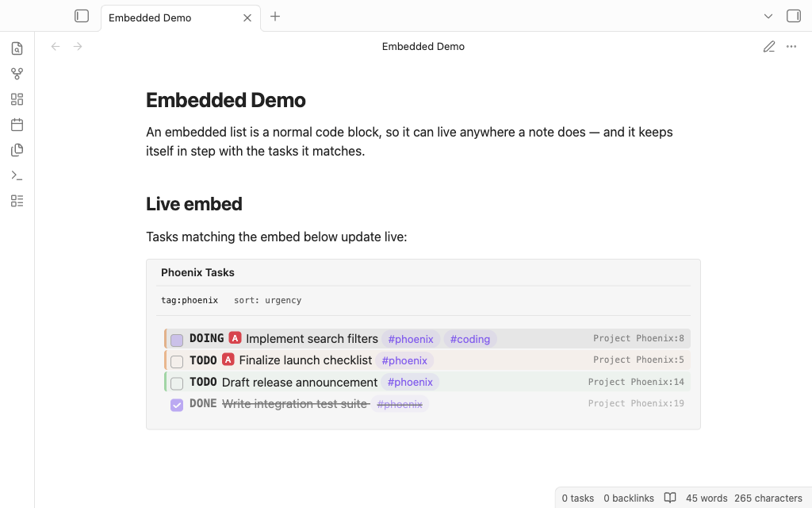The height and width of the screenshot is (508, 812).
Task: Close the Embedded Demo tab
Action: (247, 17)
